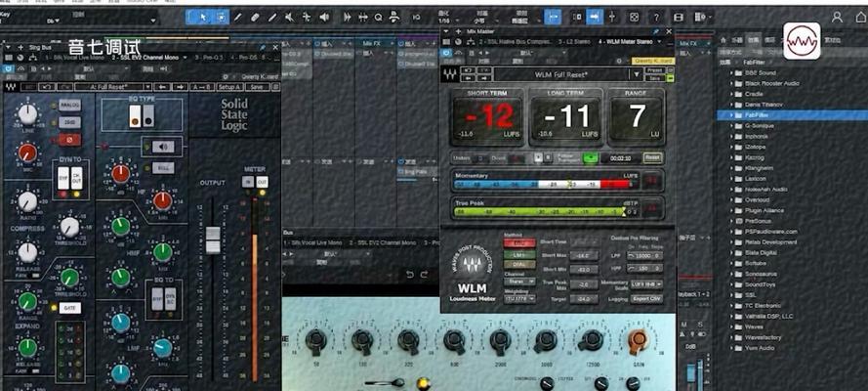868x391 pixels.
Task: Switch the SSL METER to IN
Action: (248, 182)
